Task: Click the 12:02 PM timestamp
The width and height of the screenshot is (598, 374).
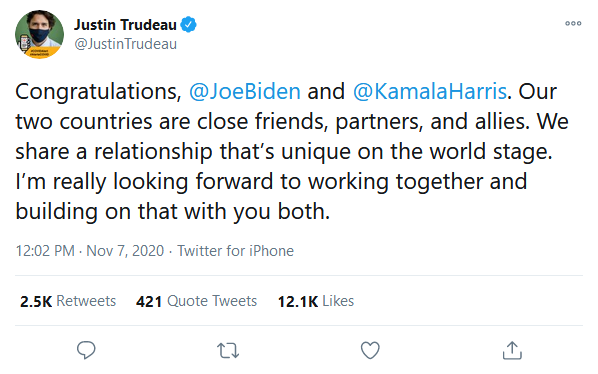Action: [45, 251]
